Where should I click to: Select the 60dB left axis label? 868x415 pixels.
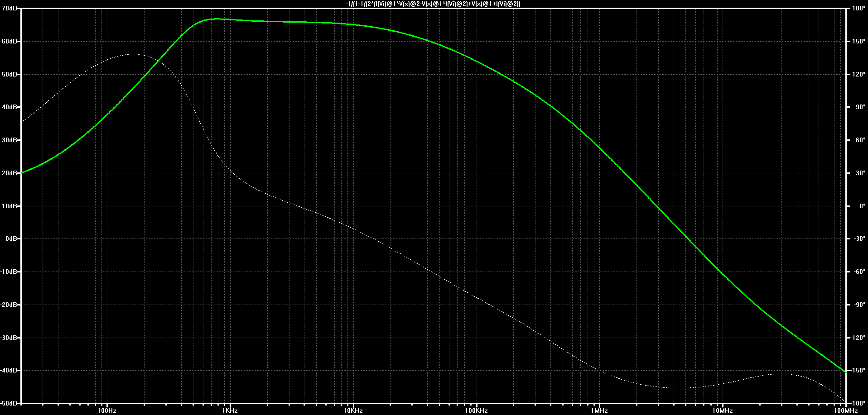coord(9,41)
